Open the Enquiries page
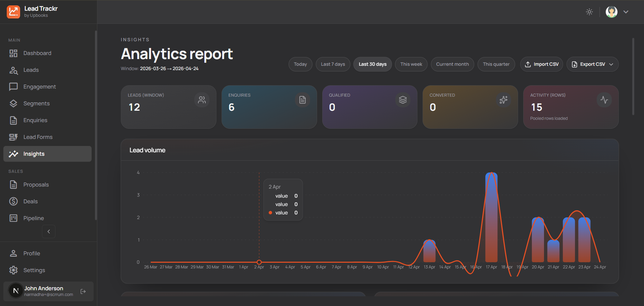Screen dimensions: 644x306 click(35, 120)
